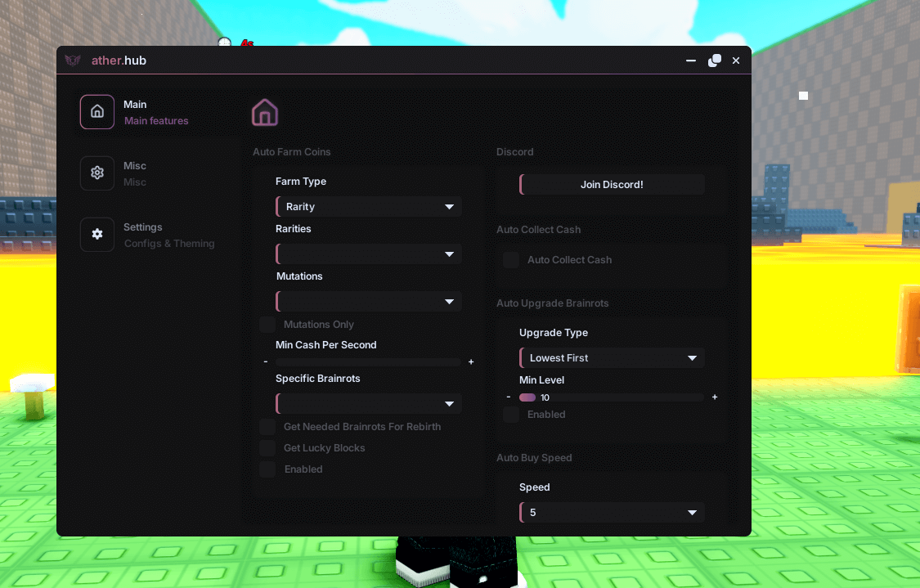
Task: Click the Auto Collect Cash section heading
Action: point(539,230)
